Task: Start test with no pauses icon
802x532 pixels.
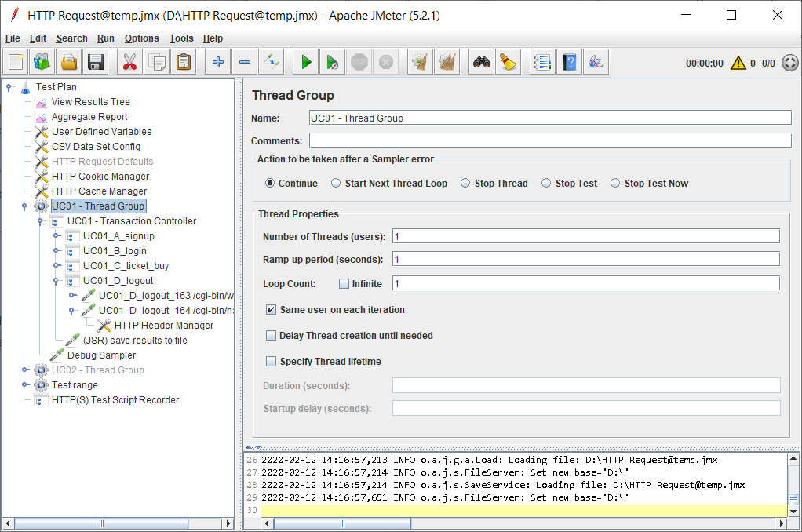Action: 333,63
